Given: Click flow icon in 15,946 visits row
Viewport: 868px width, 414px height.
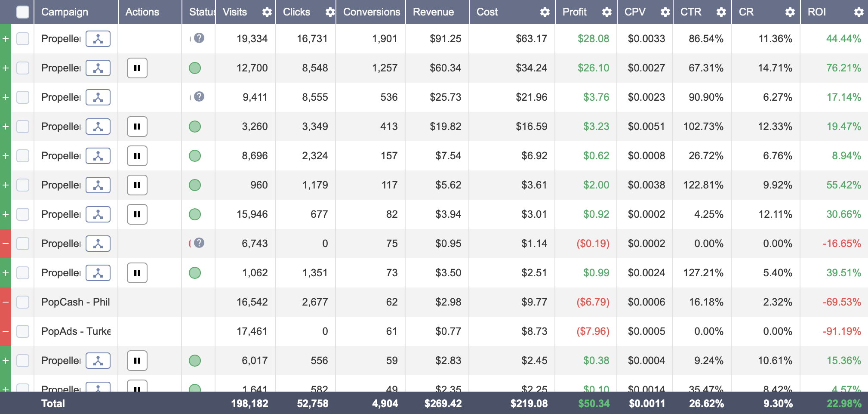Looking at the screenshot, I should (x=98, y=214).
